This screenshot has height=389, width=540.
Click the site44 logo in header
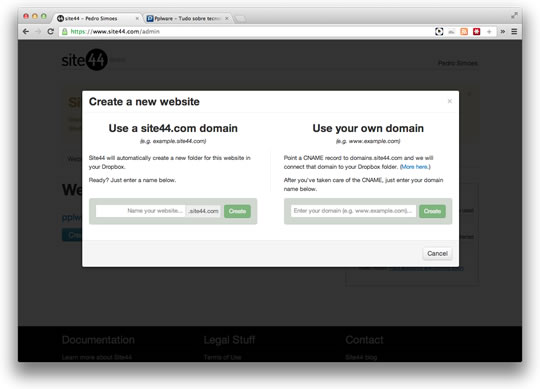tap(85, 60)
